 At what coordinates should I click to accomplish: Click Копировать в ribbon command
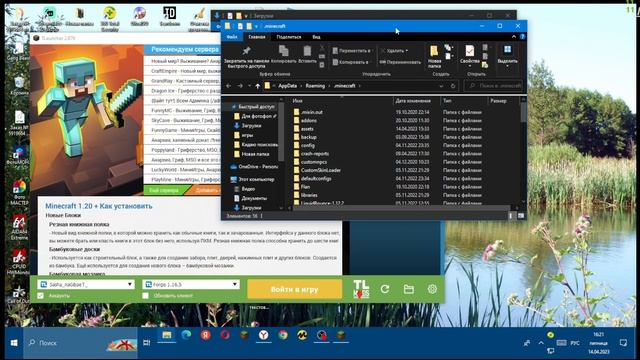351,62
